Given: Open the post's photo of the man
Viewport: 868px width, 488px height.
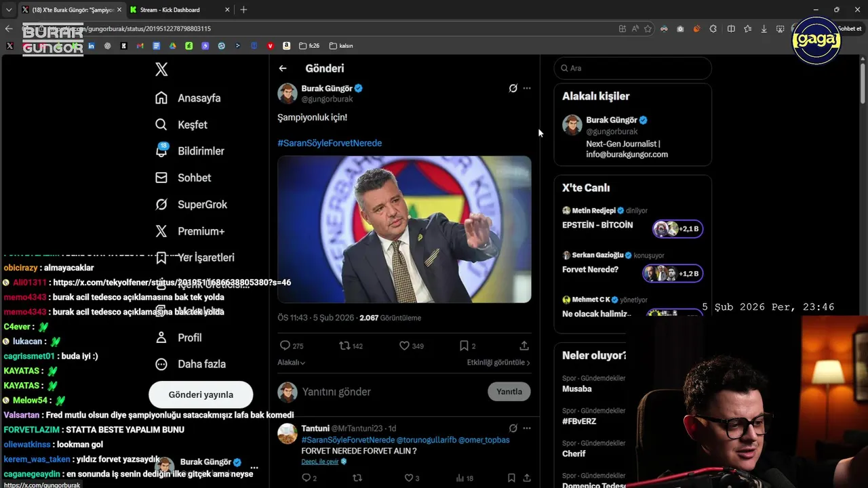Looking at the screenshot, I should 404,229.
